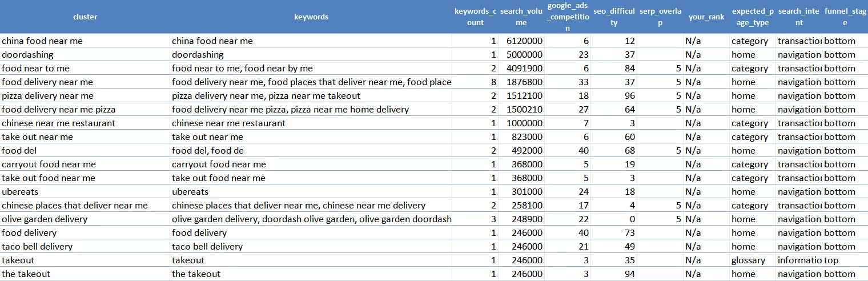
Task: Select search volume value 492000
Action: 521,150
